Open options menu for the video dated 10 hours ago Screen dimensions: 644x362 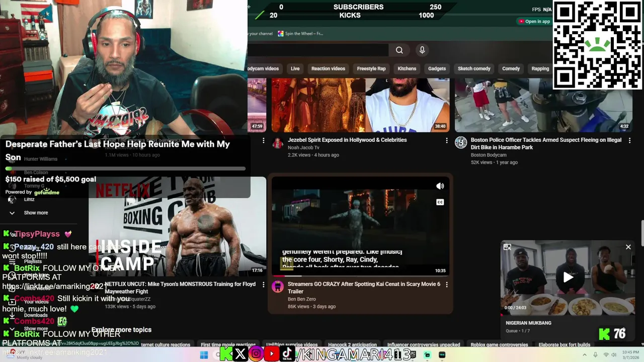tap(263, 141)
